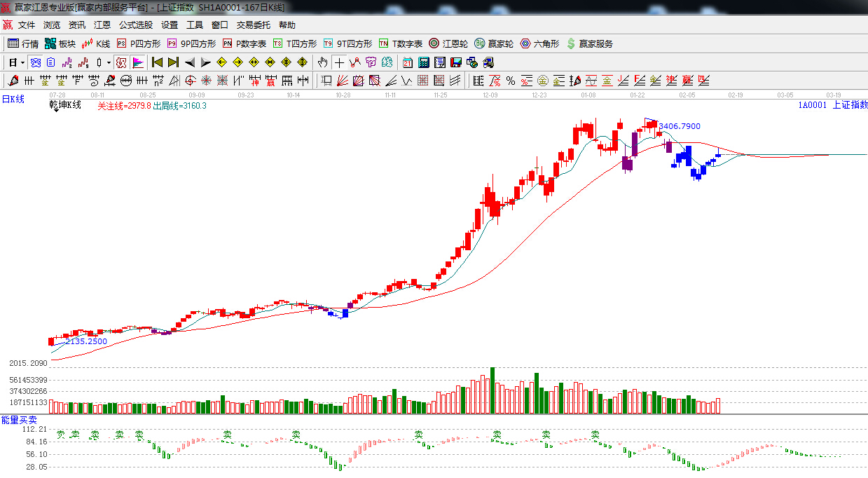Open the 六角形 hexagon chart
The image size is (868, 478).
pyautogui.click(x=539, y=43)
